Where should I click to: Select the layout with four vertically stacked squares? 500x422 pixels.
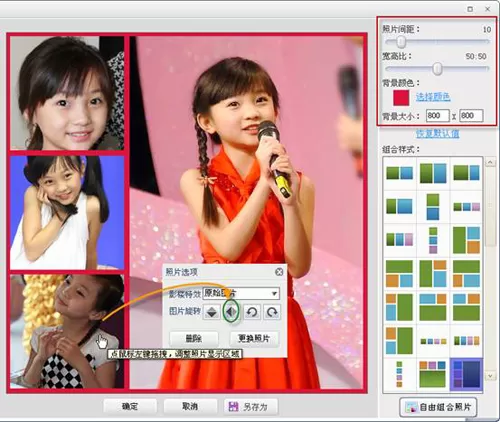399,374
